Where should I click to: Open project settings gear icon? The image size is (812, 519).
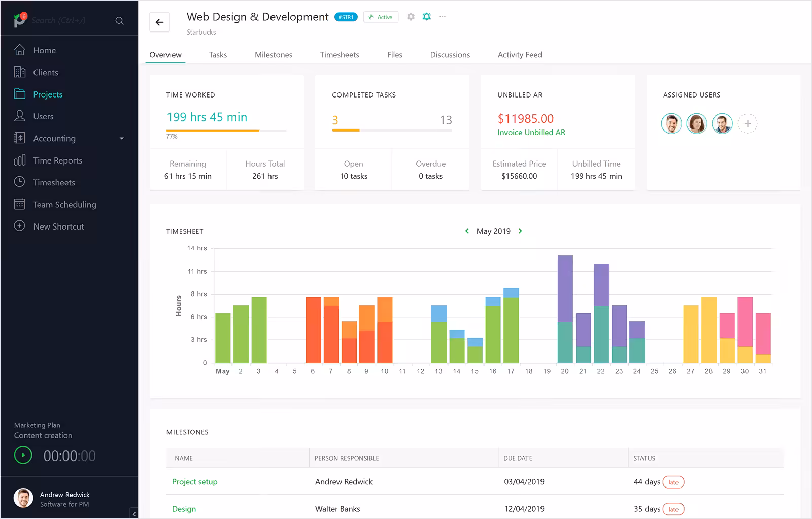coord(411,17)
